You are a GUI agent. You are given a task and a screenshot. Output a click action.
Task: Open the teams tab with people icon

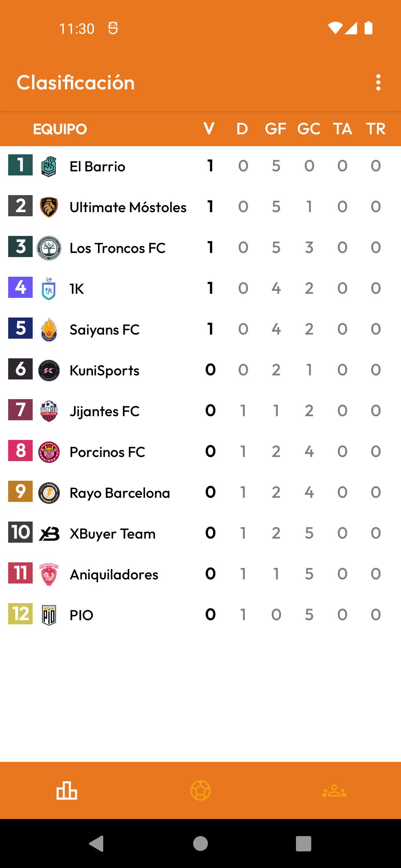334,790
